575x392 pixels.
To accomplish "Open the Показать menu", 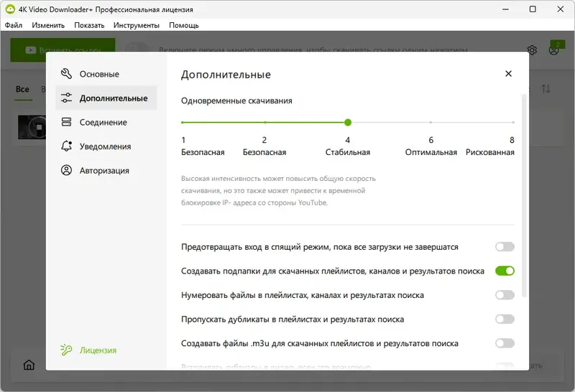I will pyautogui.click(x=89, y=25).
